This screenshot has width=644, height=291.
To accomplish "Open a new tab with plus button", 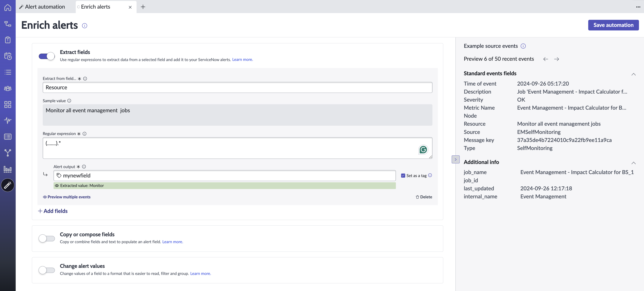I will (143, 7).
